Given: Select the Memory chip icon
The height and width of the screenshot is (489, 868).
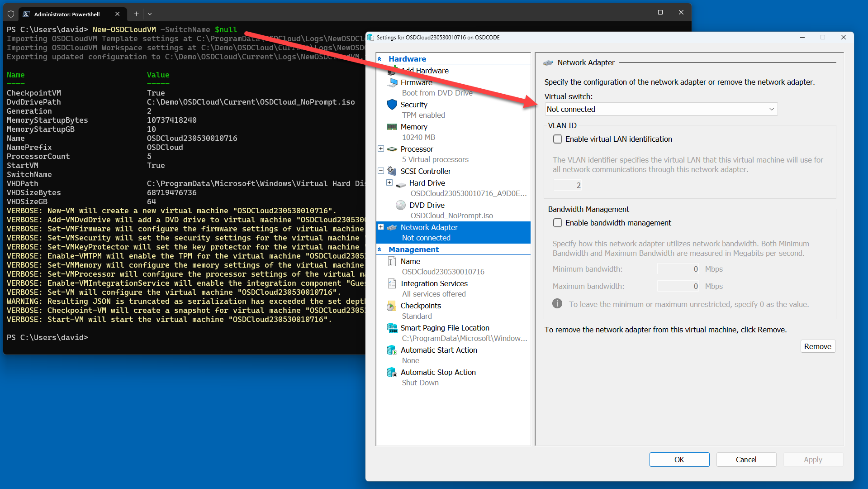Looking at the screenshot, I should [392, 127].
